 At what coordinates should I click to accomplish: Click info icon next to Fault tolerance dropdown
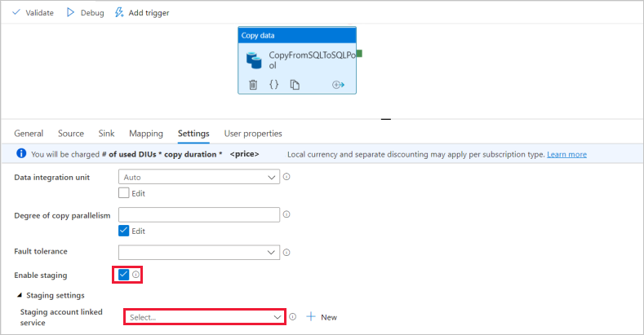tap(286, 253)
